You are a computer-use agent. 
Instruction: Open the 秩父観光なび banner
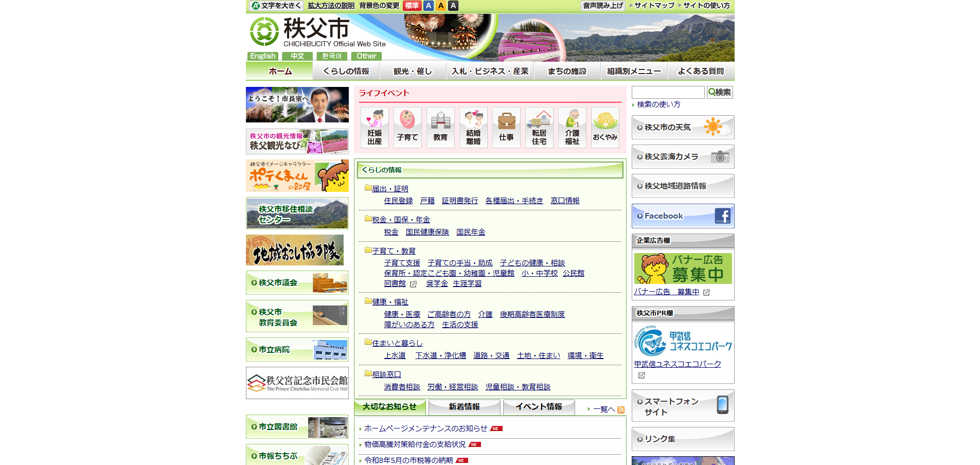[297, 141]
